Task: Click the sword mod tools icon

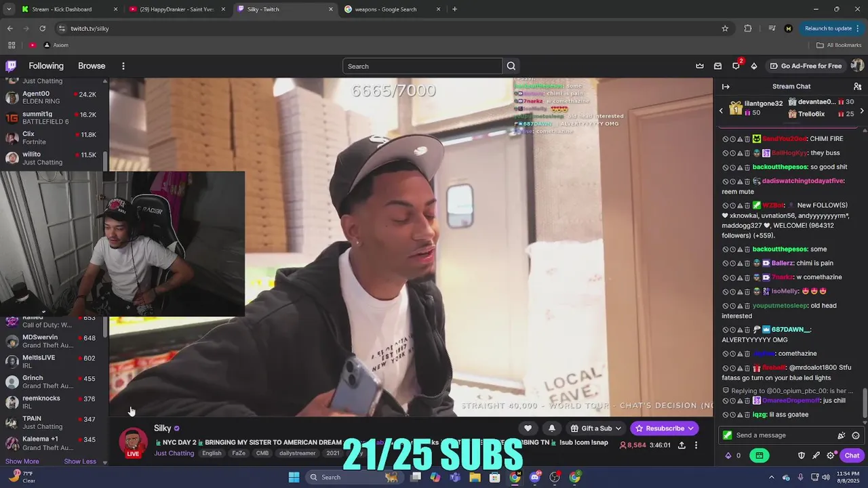Action: (816, 455)
